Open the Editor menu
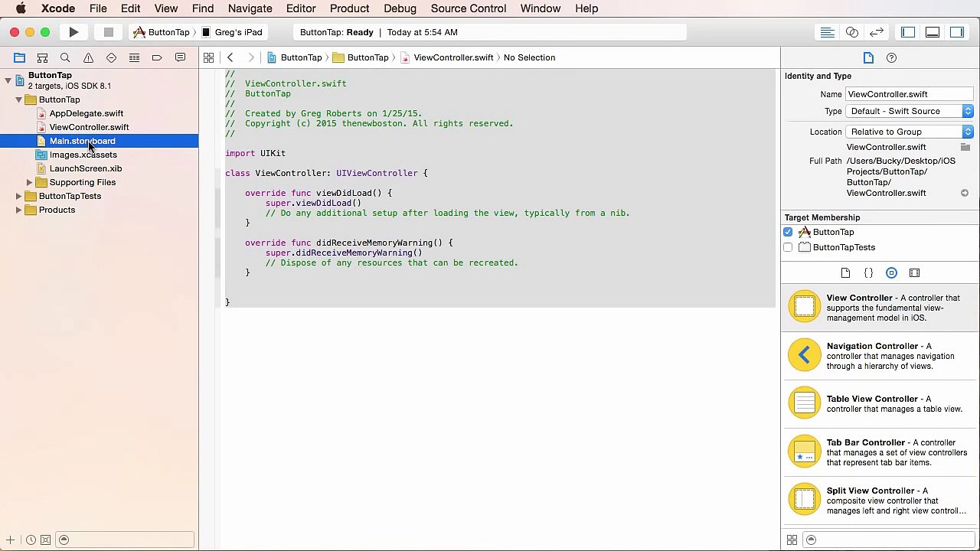 coord(301,8)
